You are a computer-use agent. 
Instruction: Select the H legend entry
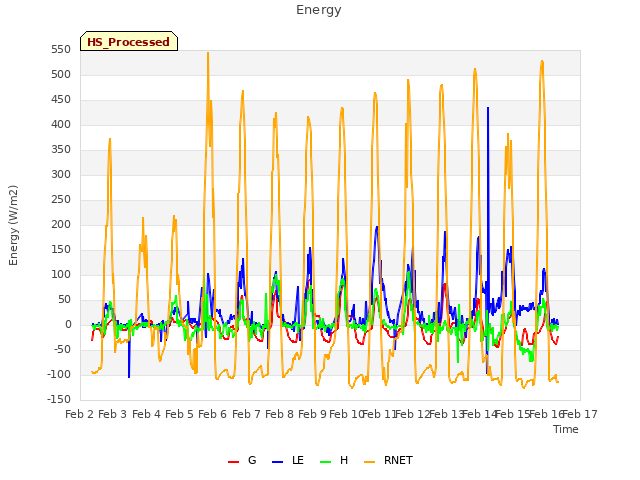tap(334, 460)
